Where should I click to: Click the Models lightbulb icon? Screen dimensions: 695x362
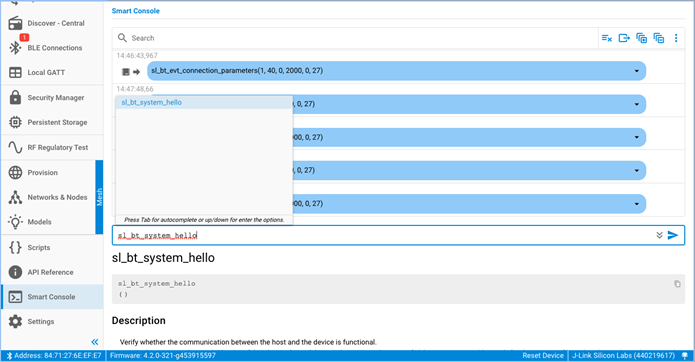(15, 222)
